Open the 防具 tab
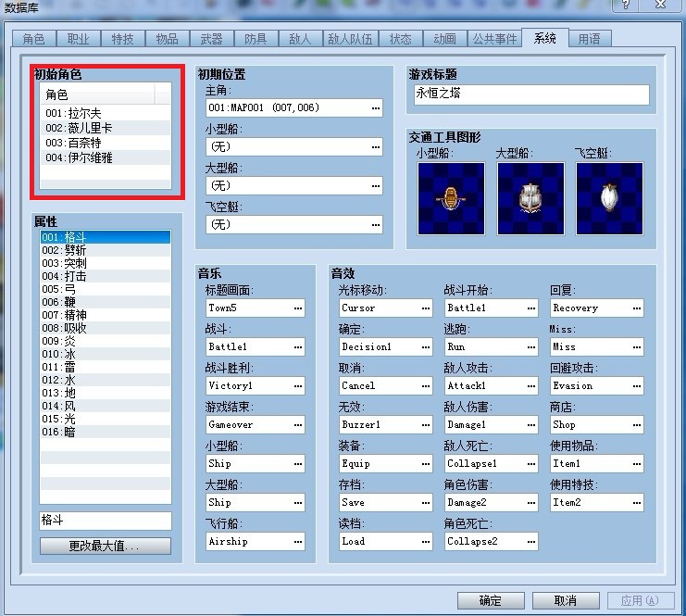This screenshot has height=616, width=686. coord(256,39)
